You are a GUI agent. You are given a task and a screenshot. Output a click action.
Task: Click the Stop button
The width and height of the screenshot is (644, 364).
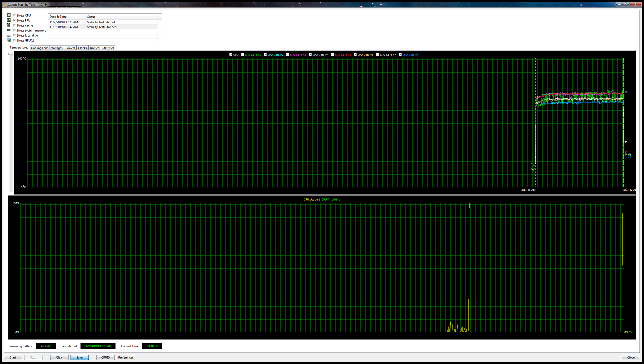pos(33,357)
